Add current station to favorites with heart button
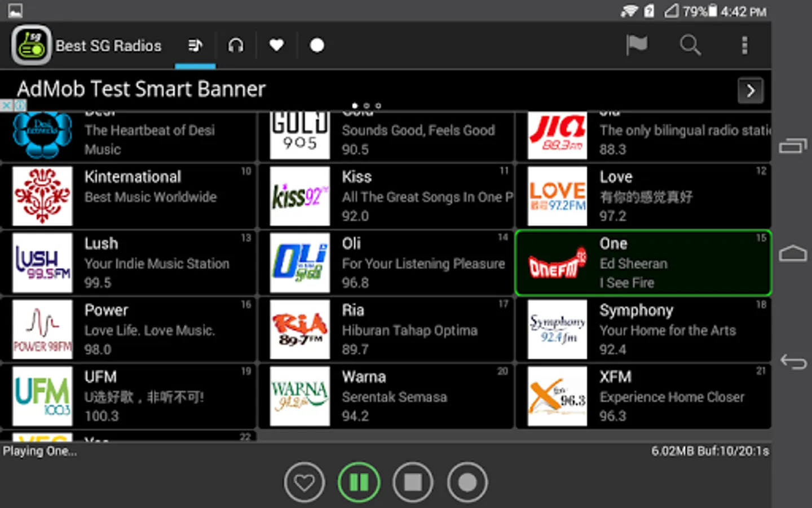 304,483
